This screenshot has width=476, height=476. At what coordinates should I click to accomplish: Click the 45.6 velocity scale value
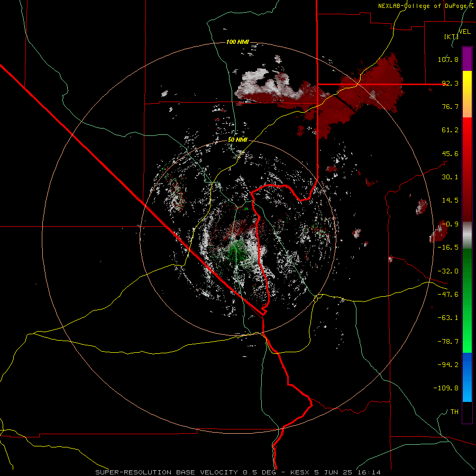[x=450, y=153]
